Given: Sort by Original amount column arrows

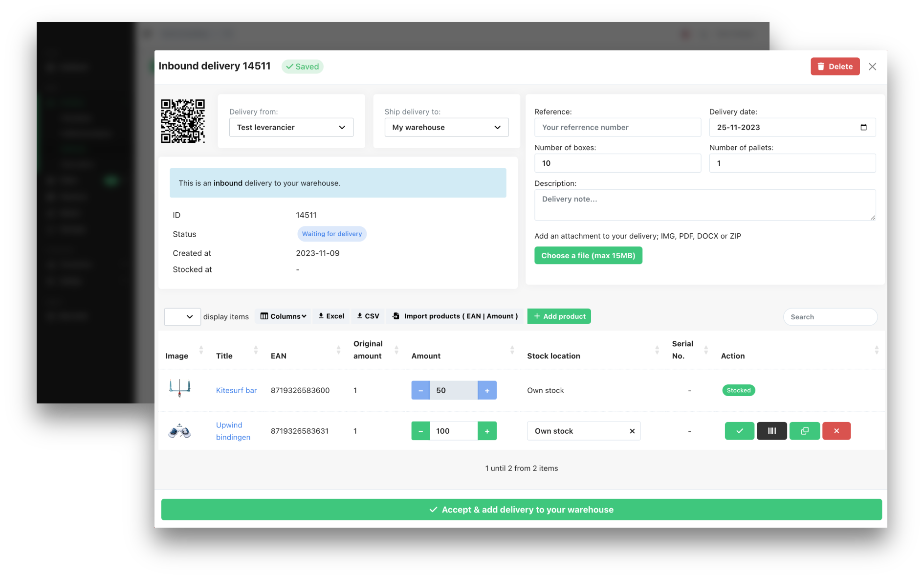Looking at the screenshot, I should coord(396,350).
